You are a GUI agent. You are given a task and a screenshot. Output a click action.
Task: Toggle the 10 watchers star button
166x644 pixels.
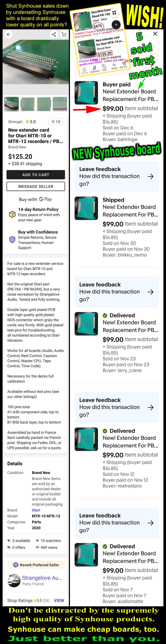click(x=56, y=122)
